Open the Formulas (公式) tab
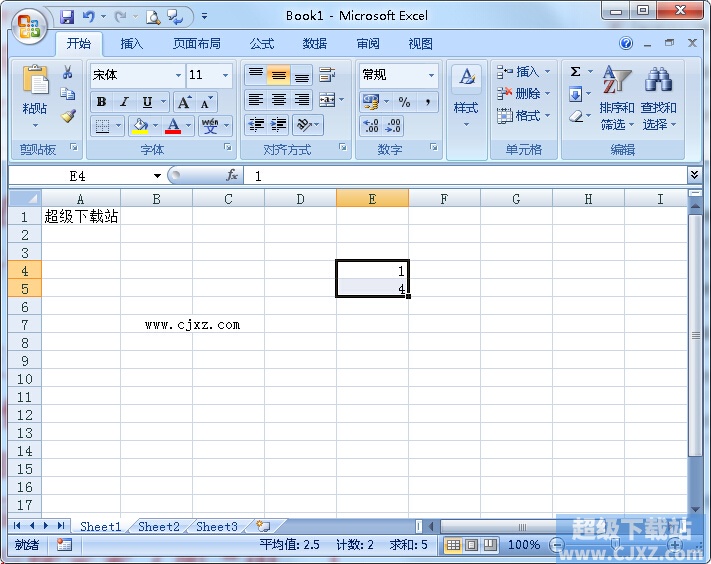 pos(262,44)
